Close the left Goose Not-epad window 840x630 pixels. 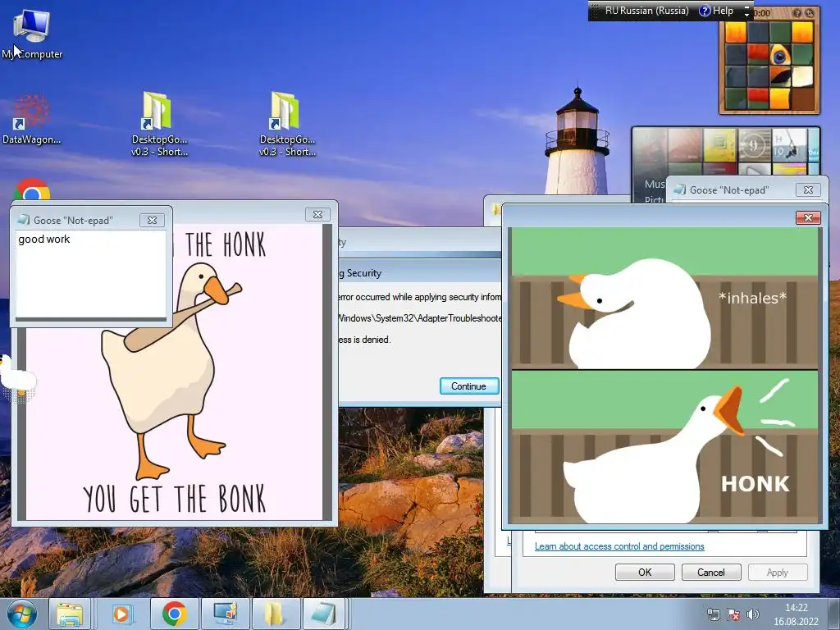(152, 220)
